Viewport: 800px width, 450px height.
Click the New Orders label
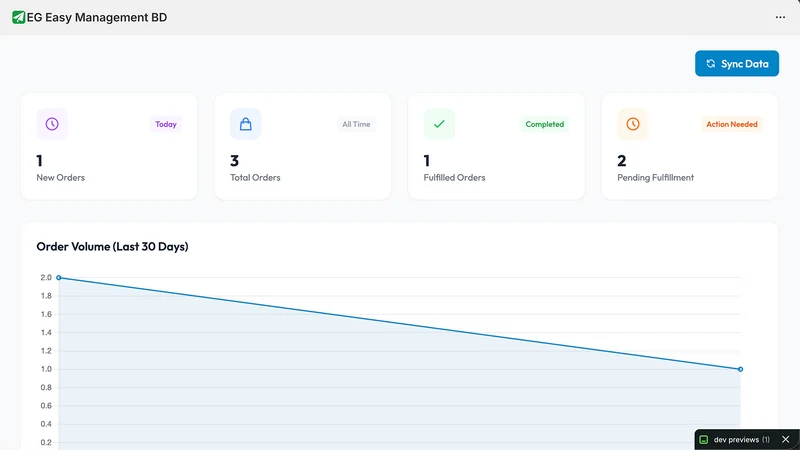60,178
